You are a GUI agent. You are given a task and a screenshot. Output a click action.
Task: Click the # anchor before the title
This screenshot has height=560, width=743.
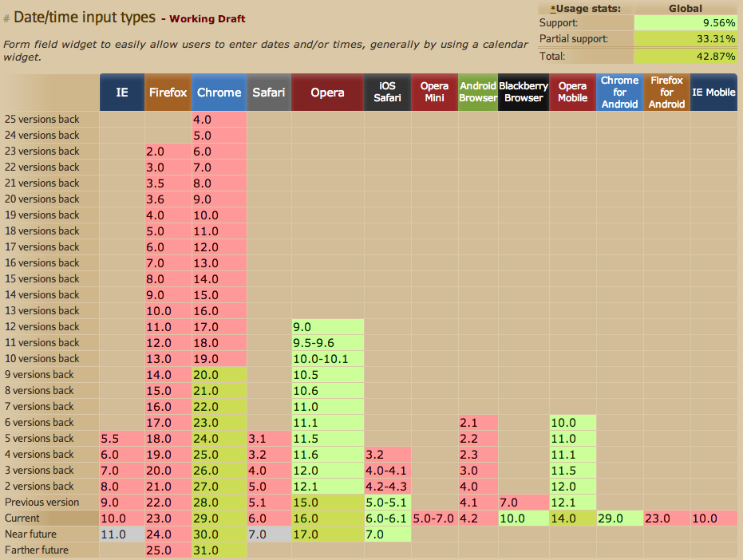pos(6,18)
